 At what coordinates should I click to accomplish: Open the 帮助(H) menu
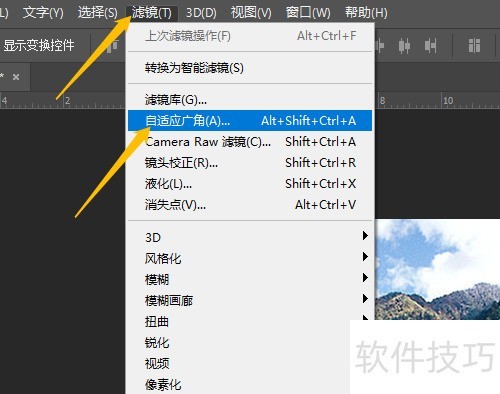tap(366, 13)
